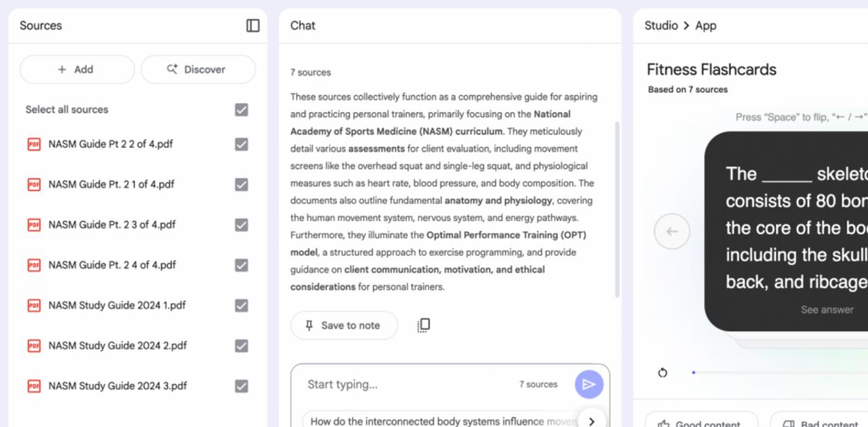Click the Studio breadcrumb link
The image size is (868, 427).
(661, 26)
